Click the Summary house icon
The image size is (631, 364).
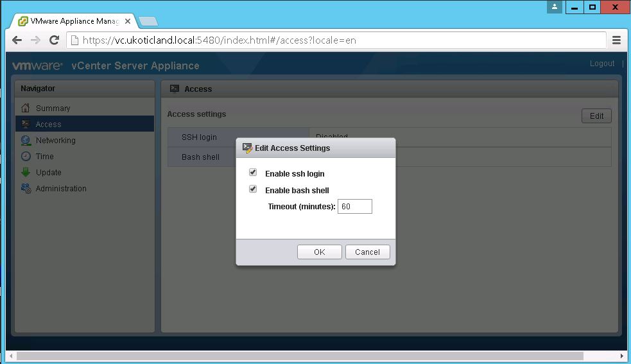(25, 108)
